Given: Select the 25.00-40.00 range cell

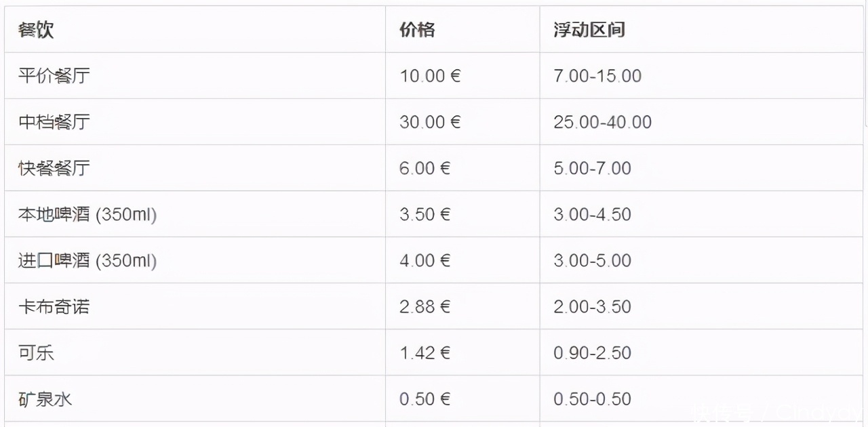Looking at the screenshot, I should coord(602,122).
